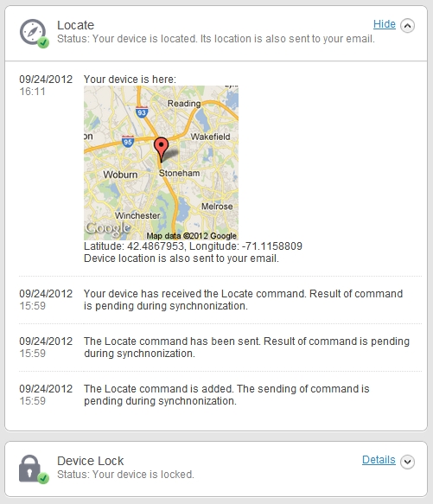This screenshot has height=504, width=433.
Task: Click the Locate compass icon
Action: [33, 32]
